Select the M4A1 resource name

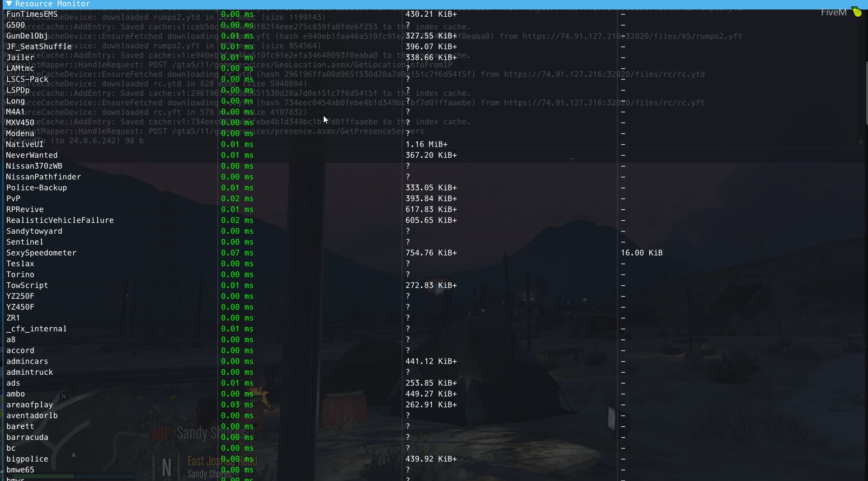[16, 112]
